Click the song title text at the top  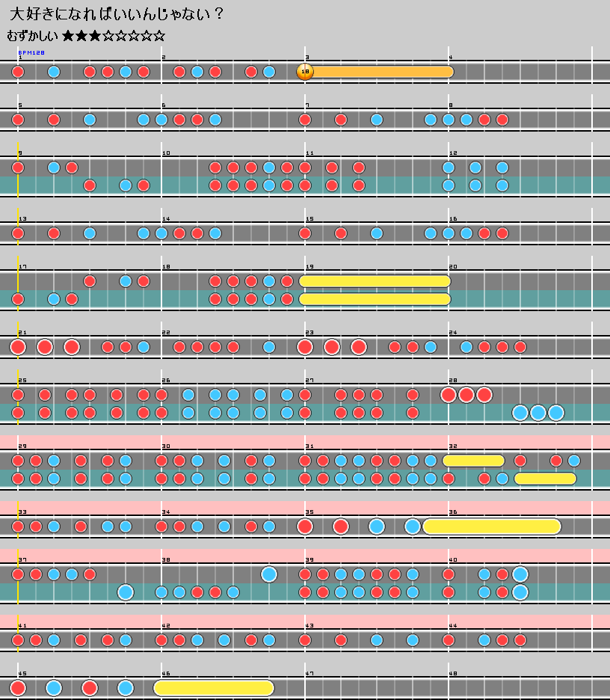click(x=116, y=14)
